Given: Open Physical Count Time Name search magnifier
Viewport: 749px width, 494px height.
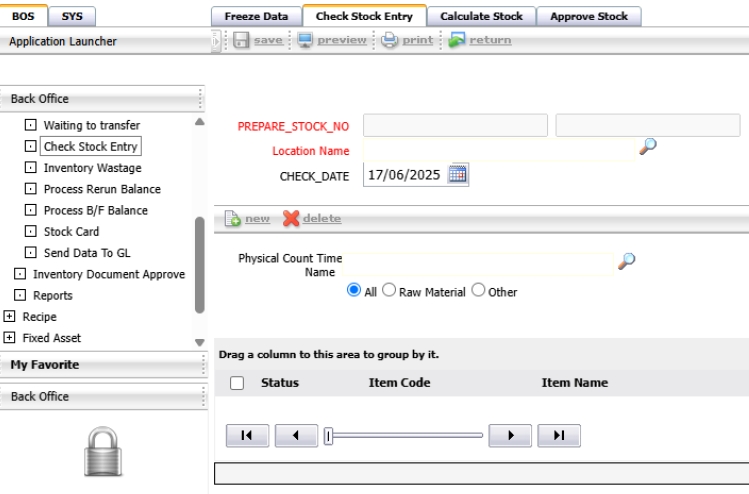Looking at the screenshot, I should [627, 261].
